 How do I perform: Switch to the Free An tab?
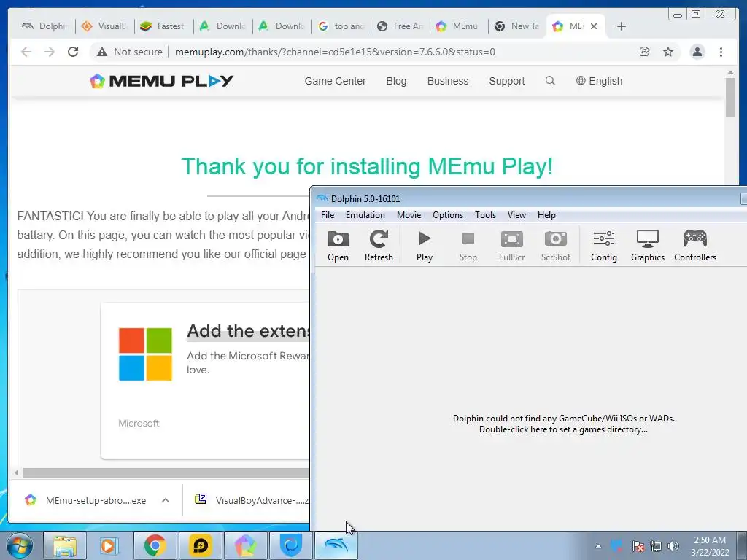pyautogui.click(x=400, y=26)
